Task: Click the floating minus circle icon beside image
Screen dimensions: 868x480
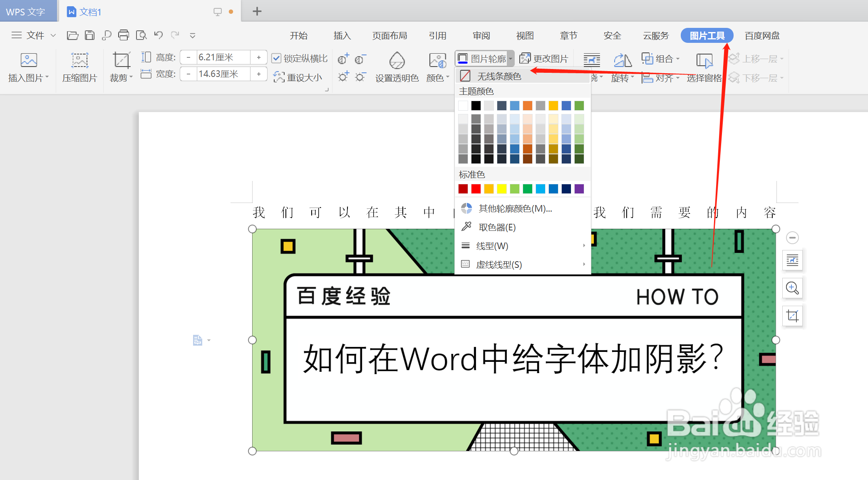Action: 792,238
